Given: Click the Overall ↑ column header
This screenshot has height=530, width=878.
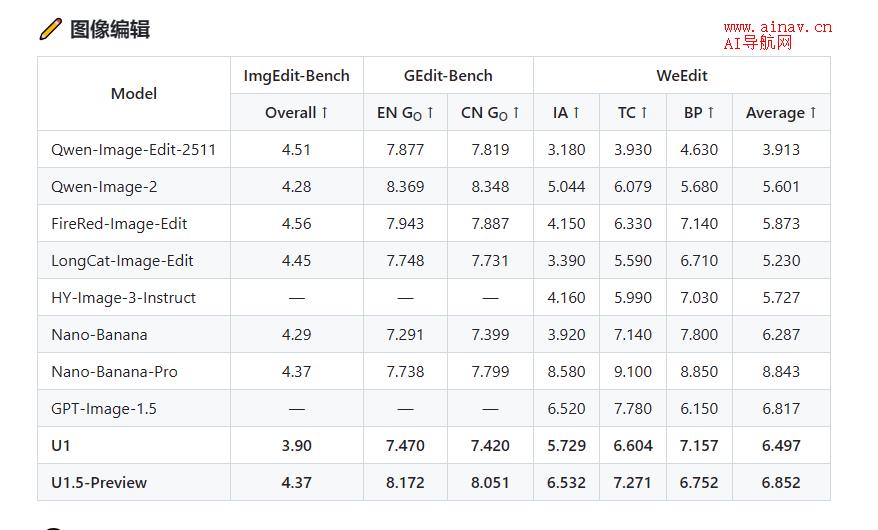Looking at the screenshot, I should [x=297, y=112].
